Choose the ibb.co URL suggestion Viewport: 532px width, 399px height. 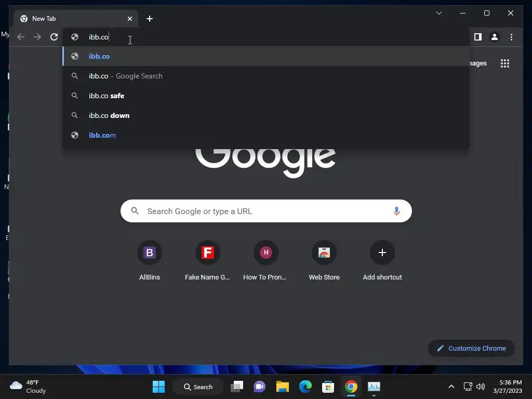[266, 56]
